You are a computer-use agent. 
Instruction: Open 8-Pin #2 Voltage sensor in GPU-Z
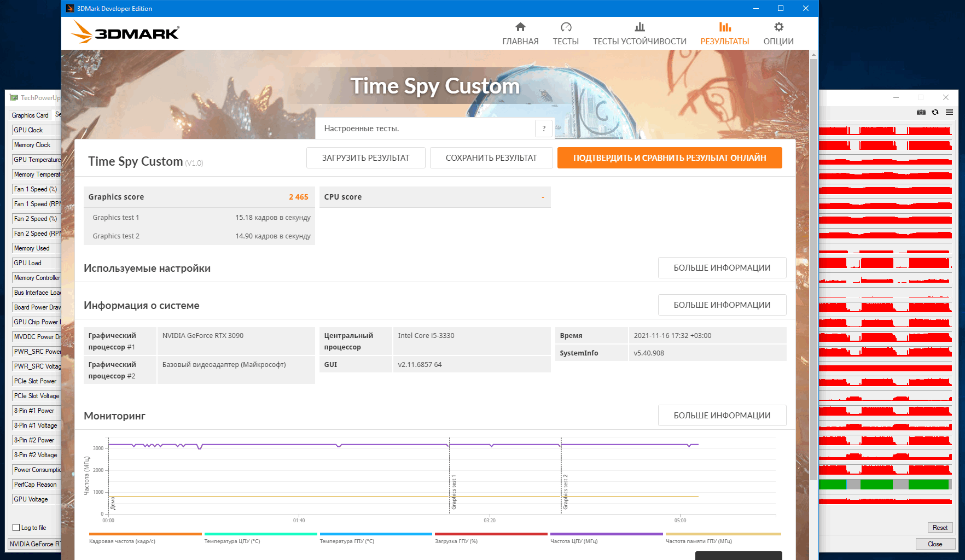(36, 455)
